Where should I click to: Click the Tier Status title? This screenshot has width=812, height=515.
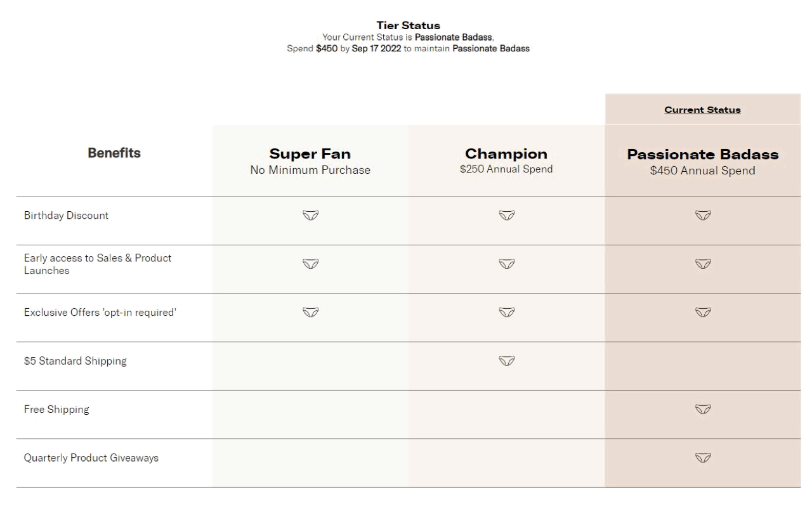[408, 26]
